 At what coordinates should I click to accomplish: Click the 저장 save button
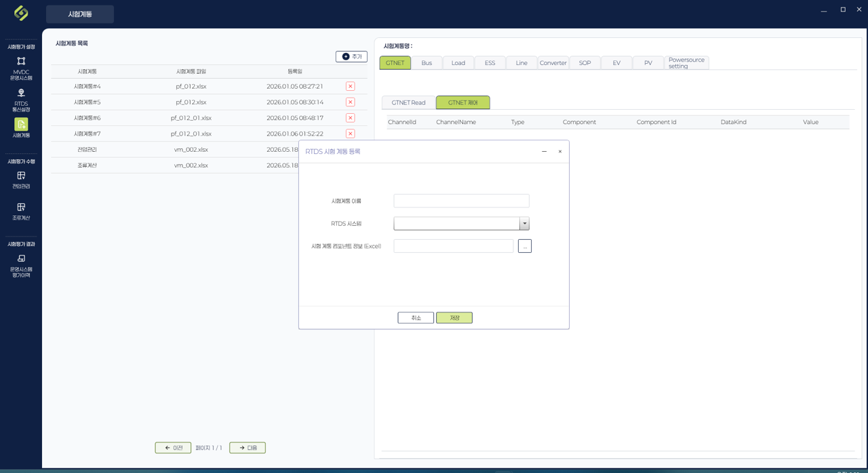pos(454,318)
